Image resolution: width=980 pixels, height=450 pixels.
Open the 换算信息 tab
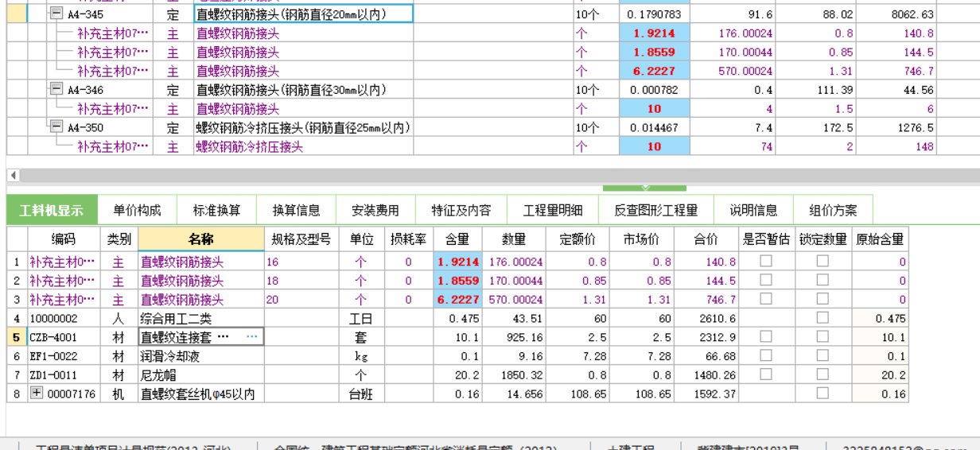[296, 210]
